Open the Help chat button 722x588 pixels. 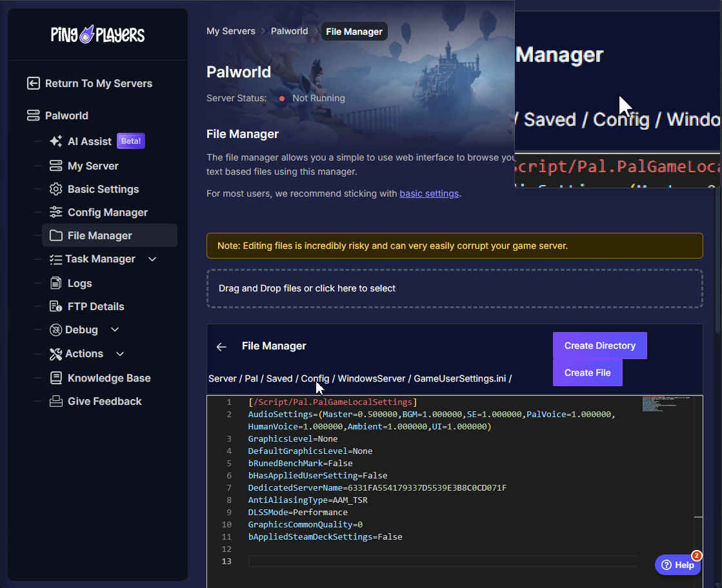pyautogui.click(x=677, y=565)
